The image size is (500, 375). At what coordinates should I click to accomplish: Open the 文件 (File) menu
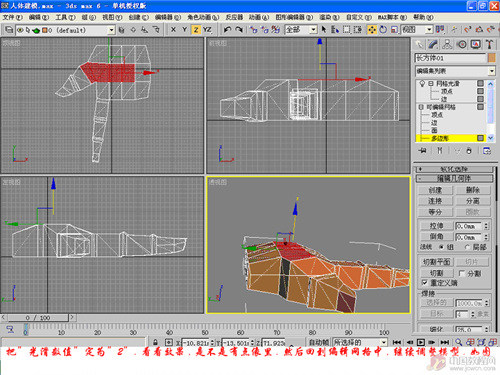[x=12, y=17]
